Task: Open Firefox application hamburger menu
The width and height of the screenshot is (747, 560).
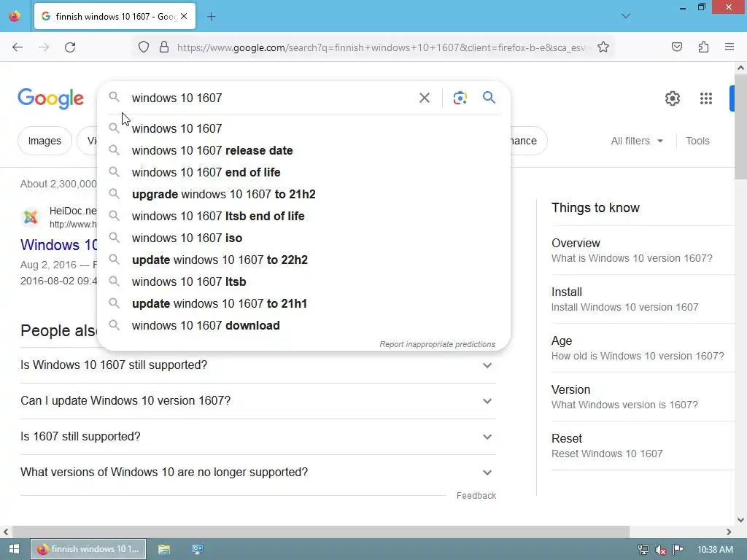Action: tap(729, 47)
